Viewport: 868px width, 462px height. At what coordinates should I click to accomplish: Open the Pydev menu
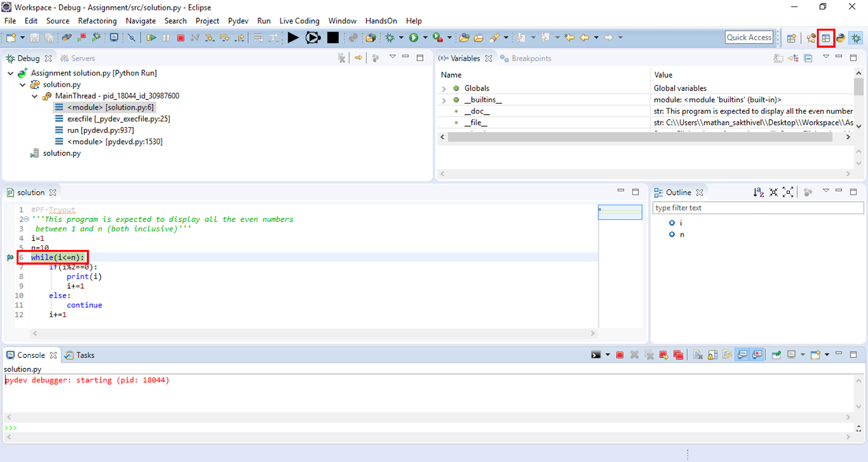click(x=238, y=21)
